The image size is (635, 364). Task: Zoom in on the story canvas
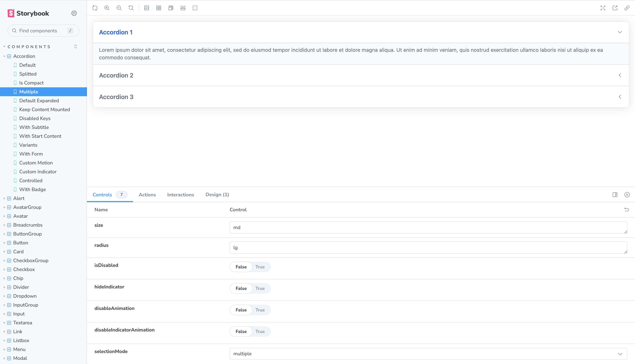[107, 8]
